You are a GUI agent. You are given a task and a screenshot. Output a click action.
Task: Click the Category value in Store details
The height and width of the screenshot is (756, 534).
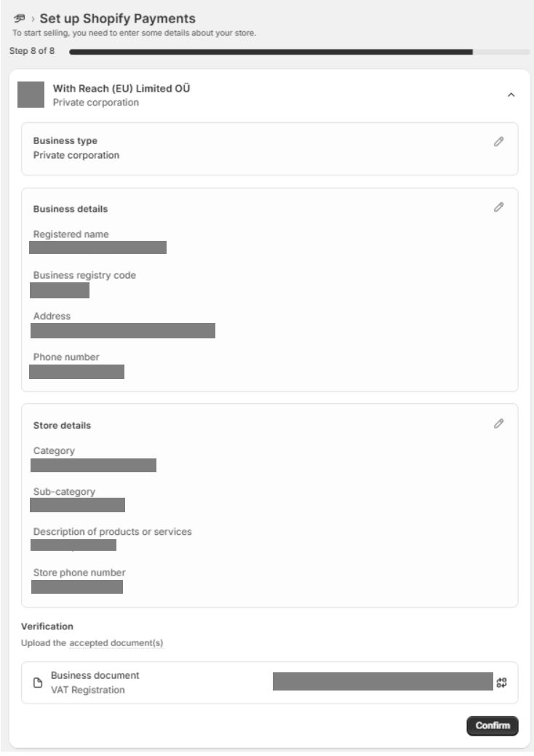(x=93, y=465)
